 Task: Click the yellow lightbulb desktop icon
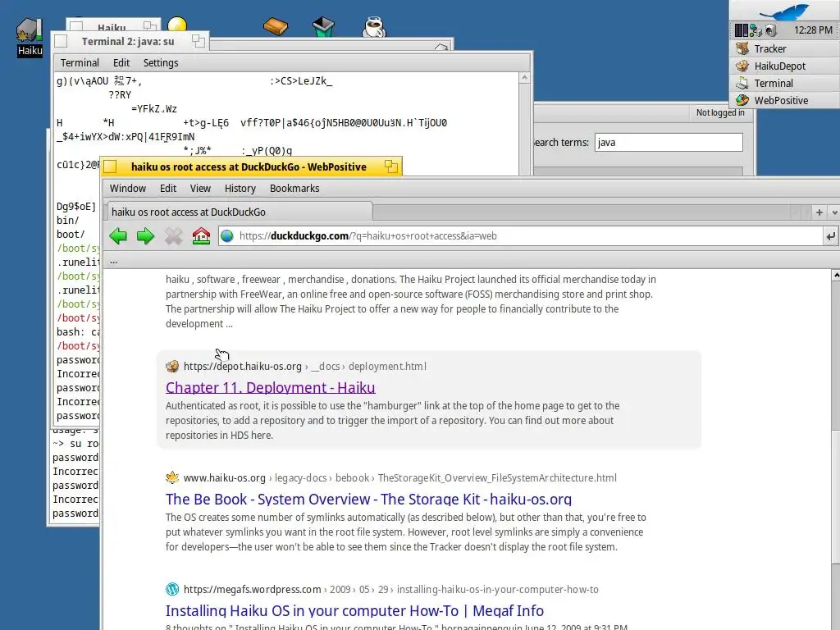(x=177, y=25)
